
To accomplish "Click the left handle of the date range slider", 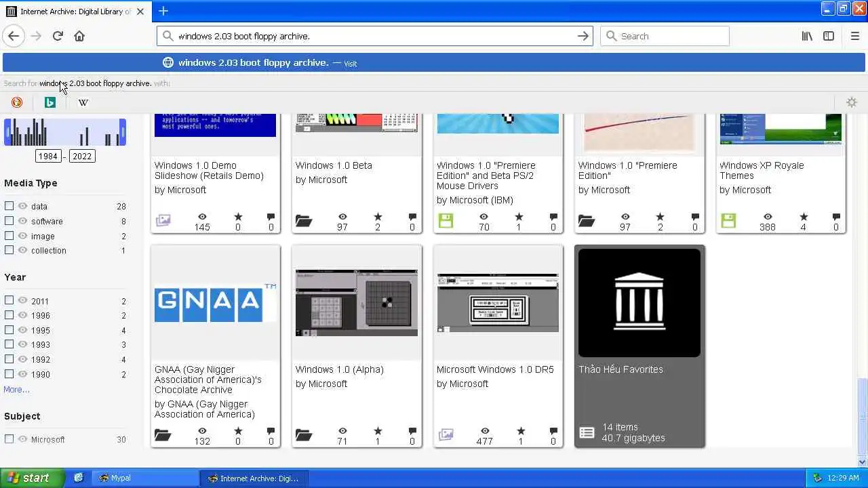I will (x=7, y=132).
